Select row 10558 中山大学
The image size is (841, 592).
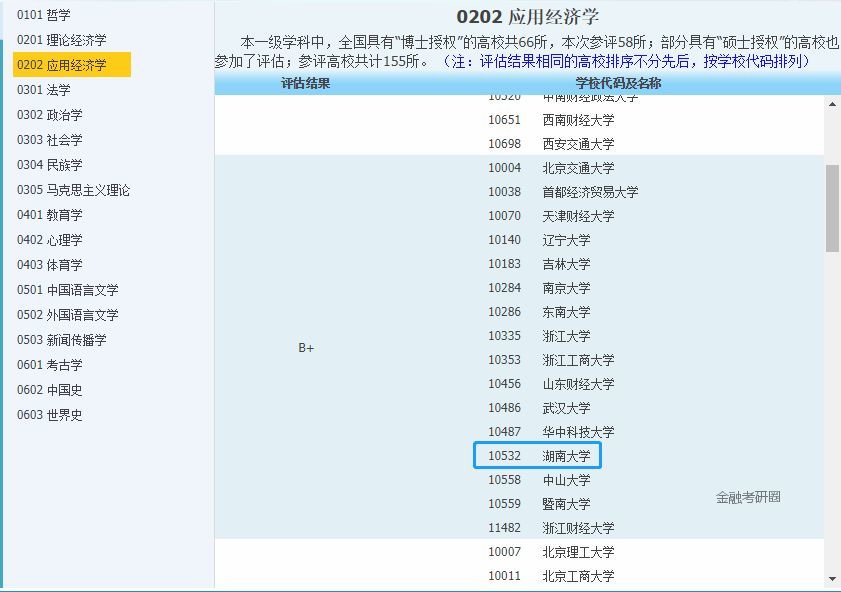pos(539,480)
